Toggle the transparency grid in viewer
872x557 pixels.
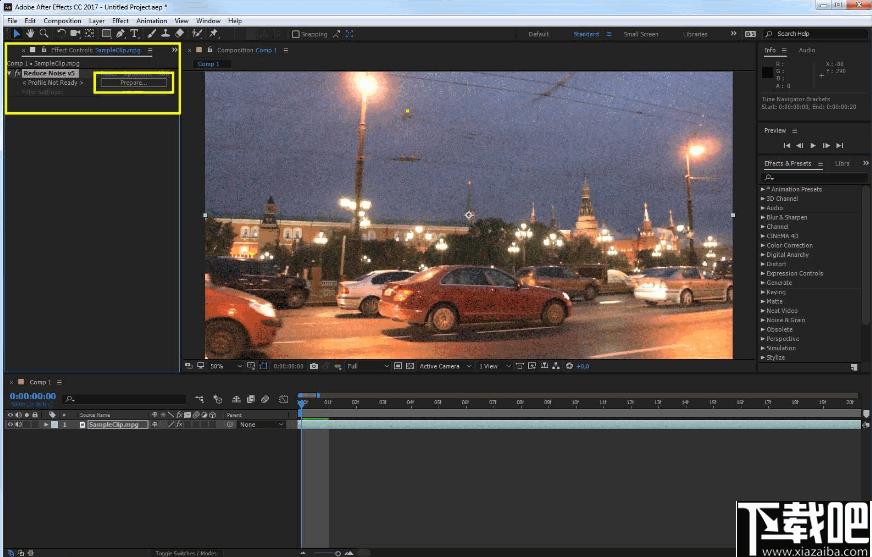(410, 366)
